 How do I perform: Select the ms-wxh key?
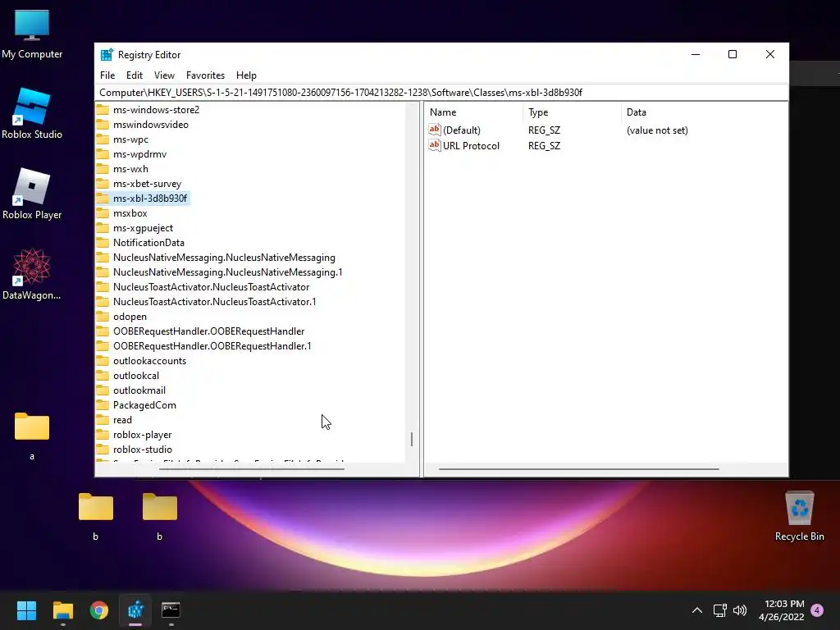130,169
